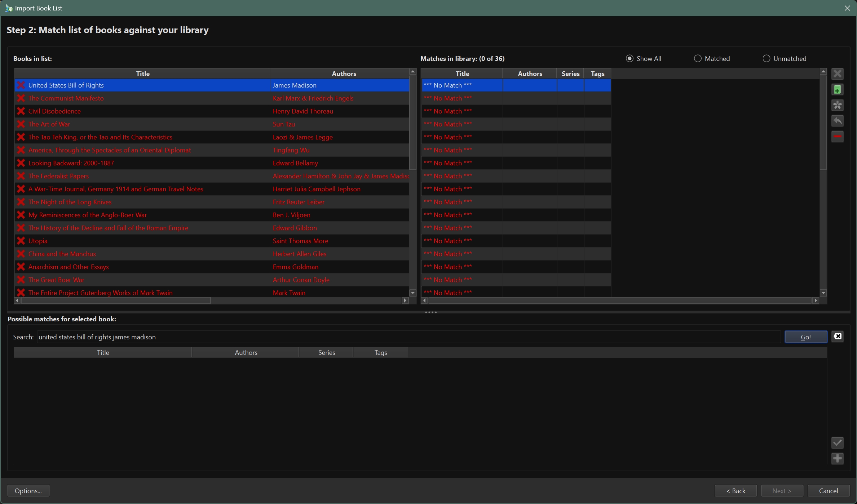The width and height of the screenshot is (857, 504).
Task: Click the gray X clear match icon
Action: coord(837,74)
